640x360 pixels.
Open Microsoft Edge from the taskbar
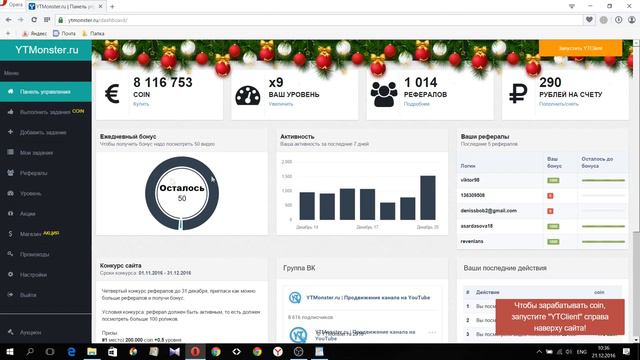pyautogui.click(x=71, y=351)
